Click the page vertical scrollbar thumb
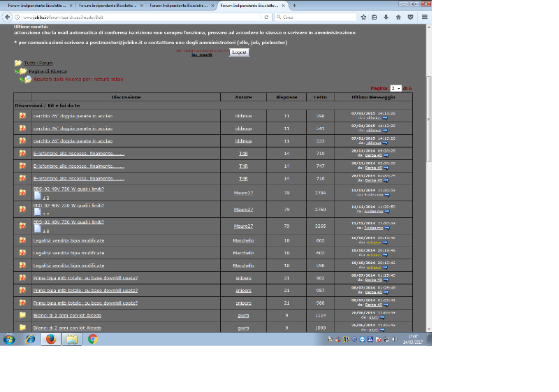Viewport: 559px width, 392px height. point(429,119)
